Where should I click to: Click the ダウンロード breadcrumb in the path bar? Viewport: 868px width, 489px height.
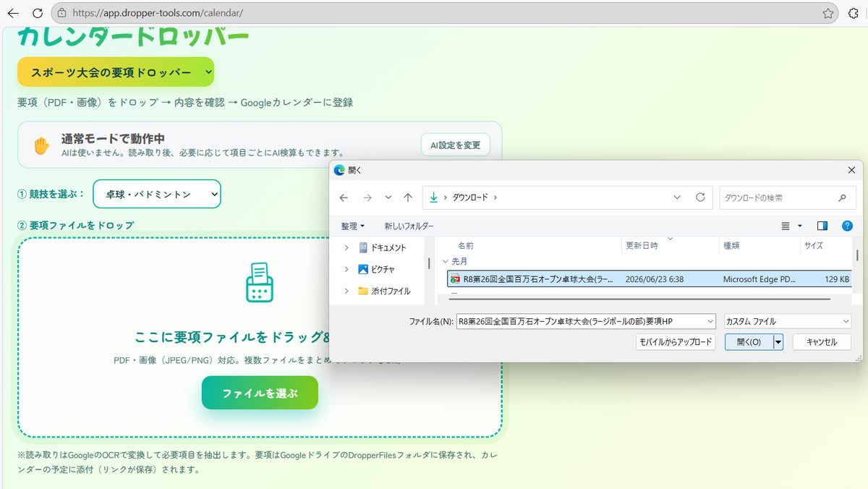[470, 197]
